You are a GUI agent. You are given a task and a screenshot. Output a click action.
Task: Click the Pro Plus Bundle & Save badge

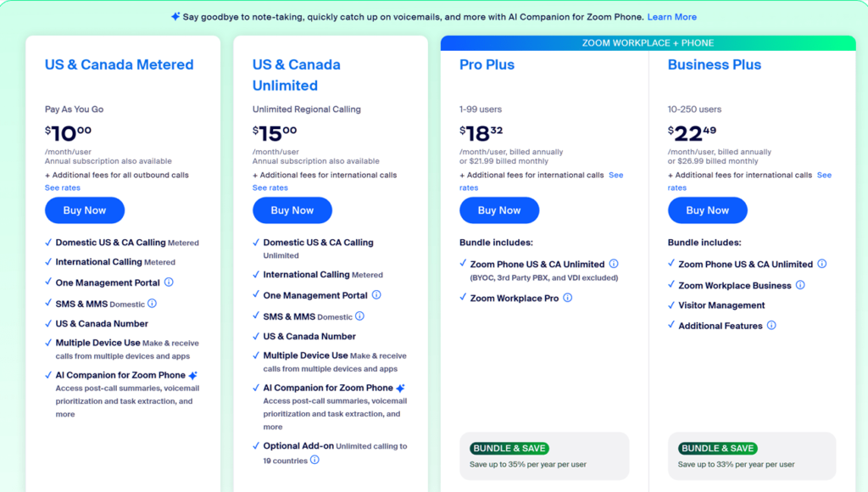(x=509, y=448)
